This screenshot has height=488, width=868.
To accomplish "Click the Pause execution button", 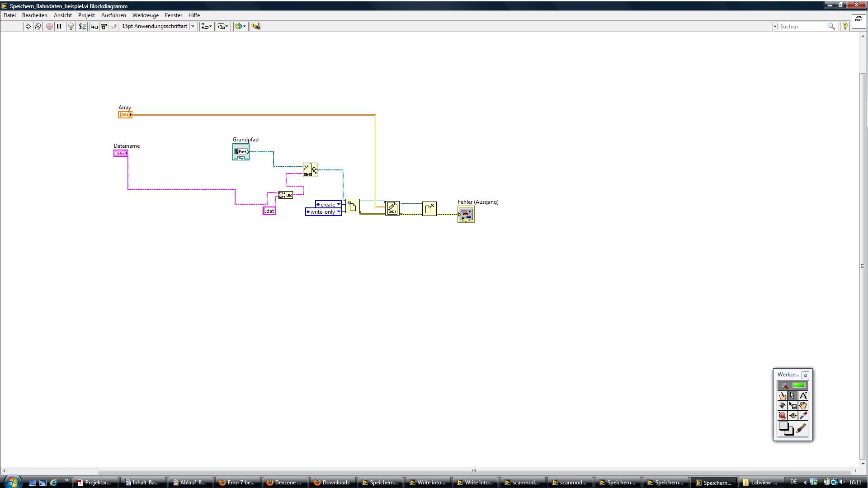I will pyautogui.click(x=59, y=26).
